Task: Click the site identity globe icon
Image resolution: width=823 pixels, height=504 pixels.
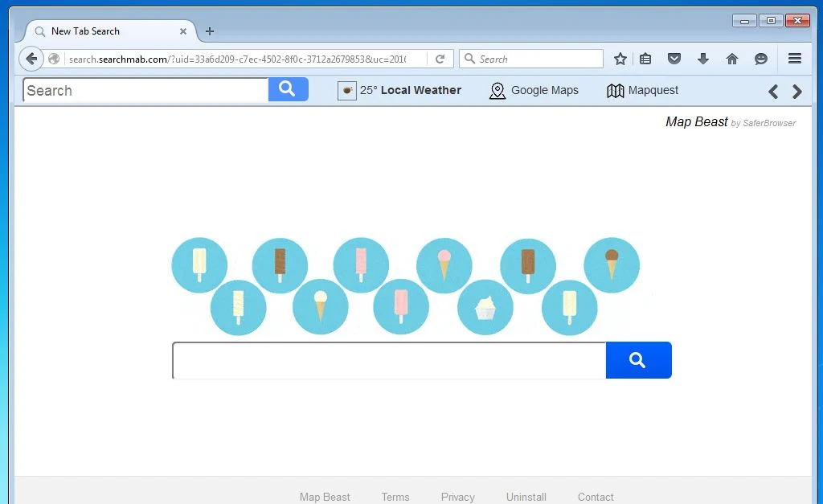Action: 54,59
